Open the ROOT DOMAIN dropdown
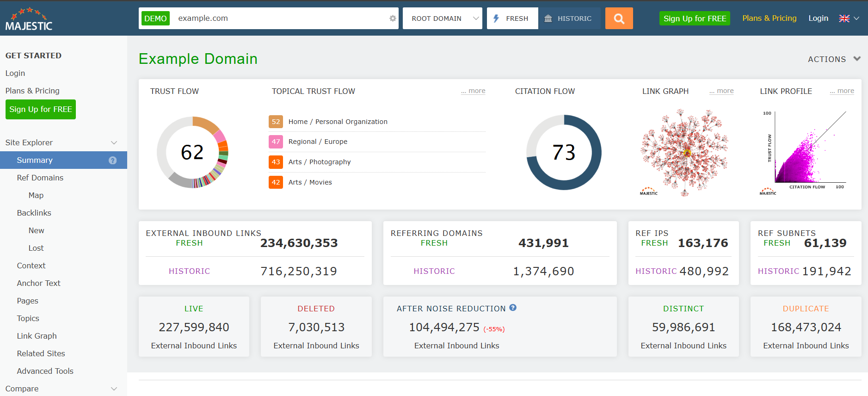 tap(443, 19)
